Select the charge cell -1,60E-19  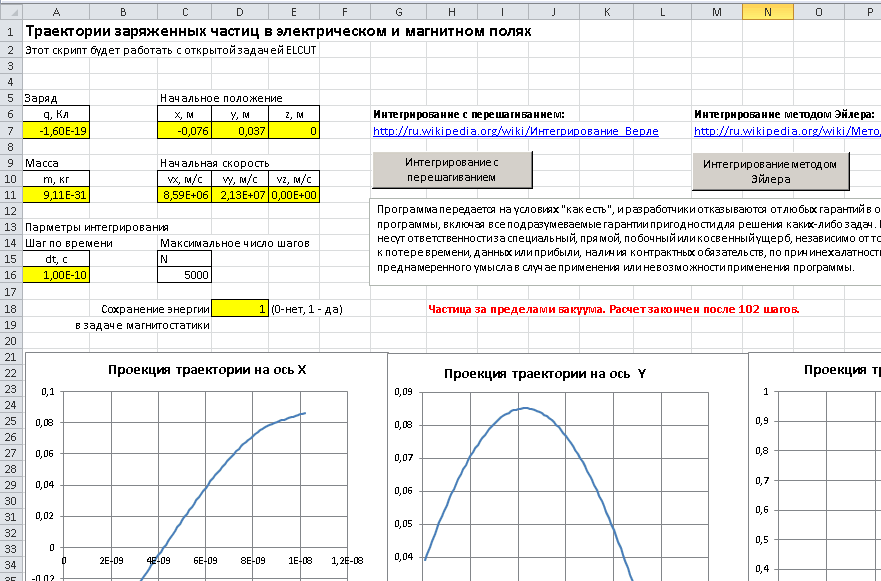click(x=56, y=131)
